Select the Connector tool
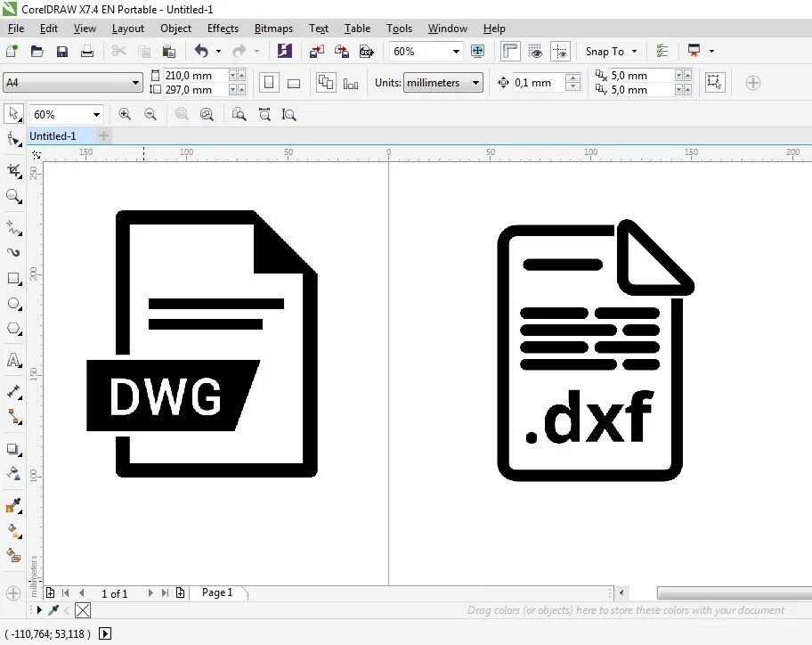The width and height of the screenshot is (812, 645). pyautogui.click(x=13, y=417)
